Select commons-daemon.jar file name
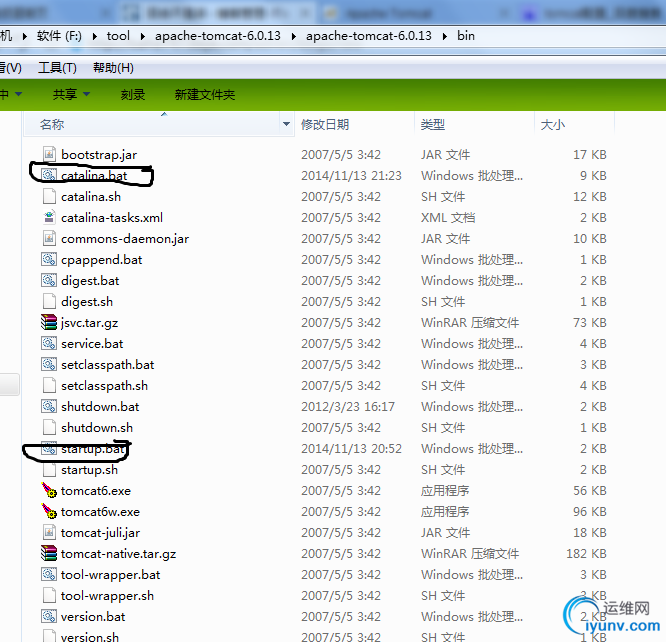The image size is (666, 642). pos(125,238)
